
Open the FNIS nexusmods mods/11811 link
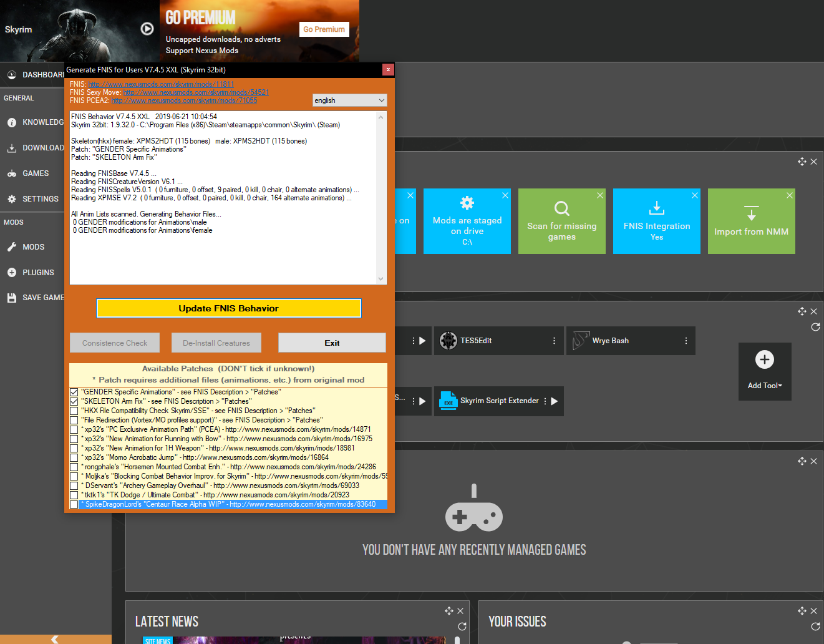(x=161, y=84)
